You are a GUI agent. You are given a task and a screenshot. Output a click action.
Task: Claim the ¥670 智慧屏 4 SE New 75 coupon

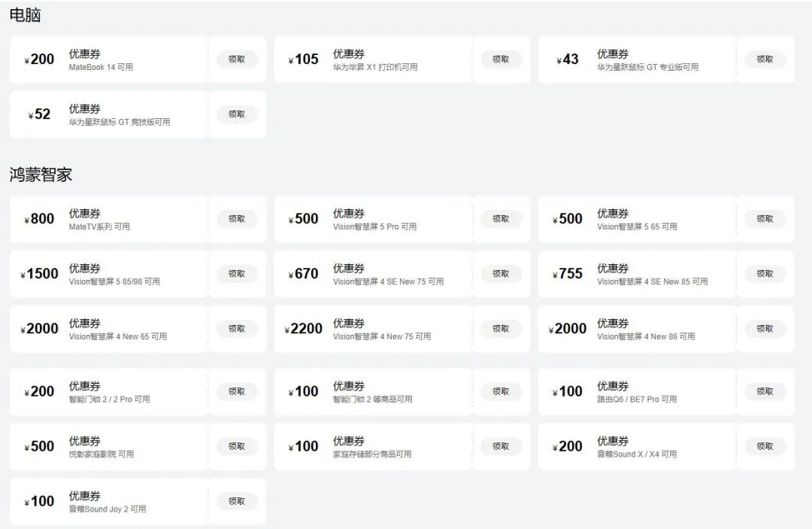[x=501, y=274]
